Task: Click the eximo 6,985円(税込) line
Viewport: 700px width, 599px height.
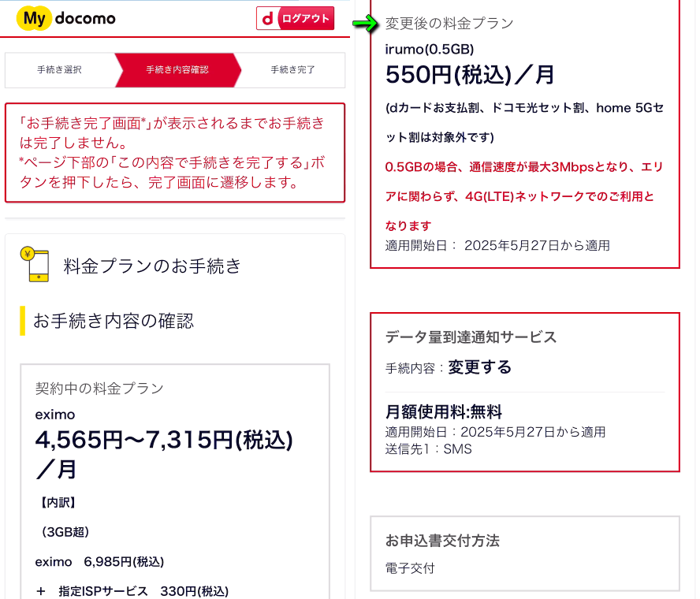Action: tap(99, 562)
